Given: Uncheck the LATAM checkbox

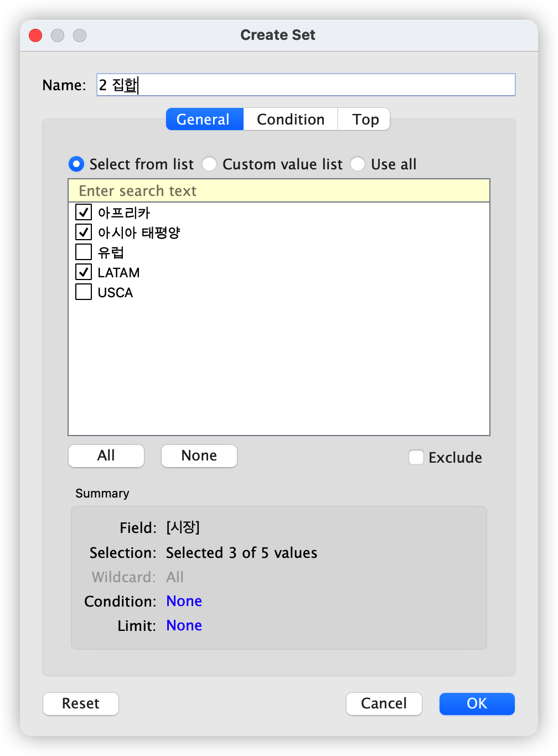Looking at the screenshot, I should click(x=84, y=272).
